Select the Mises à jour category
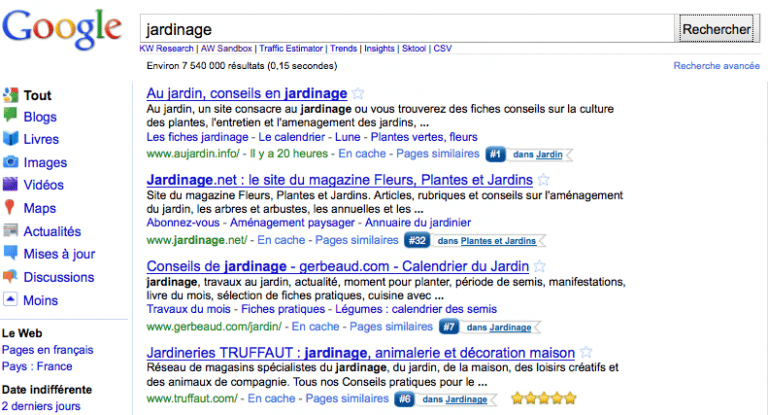 coord(59,254)
